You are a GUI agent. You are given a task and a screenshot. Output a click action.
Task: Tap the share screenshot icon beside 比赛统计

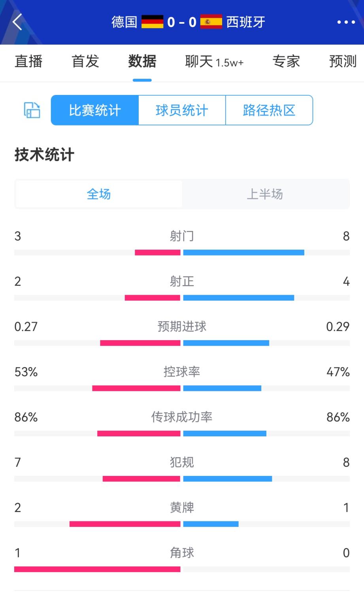pyautogui.click(x=32, y=110)
